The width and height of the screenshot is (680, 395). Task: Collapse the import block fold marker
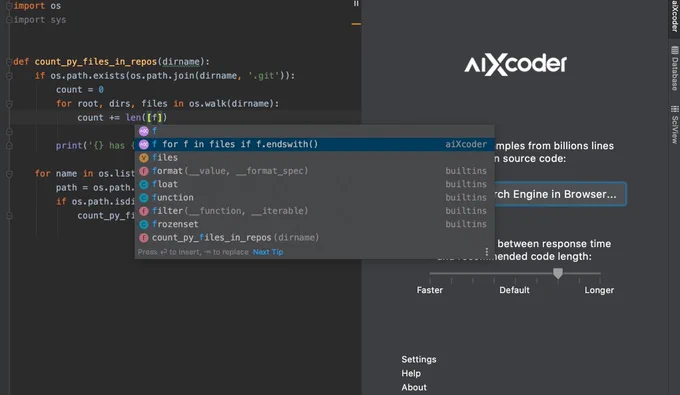(9, 6)
